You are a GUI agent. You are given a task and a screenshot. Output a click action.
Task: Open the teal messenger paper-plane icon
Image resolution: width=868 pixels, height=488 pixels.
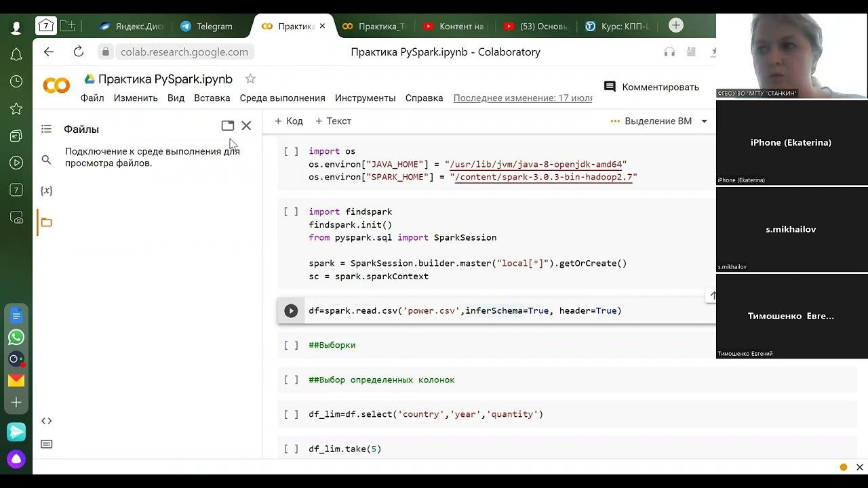point(16,432)
